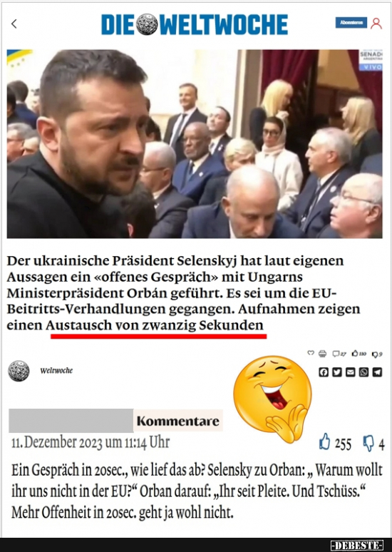
Task: Open the Weltwoche author name link
Action: [56, 371]
